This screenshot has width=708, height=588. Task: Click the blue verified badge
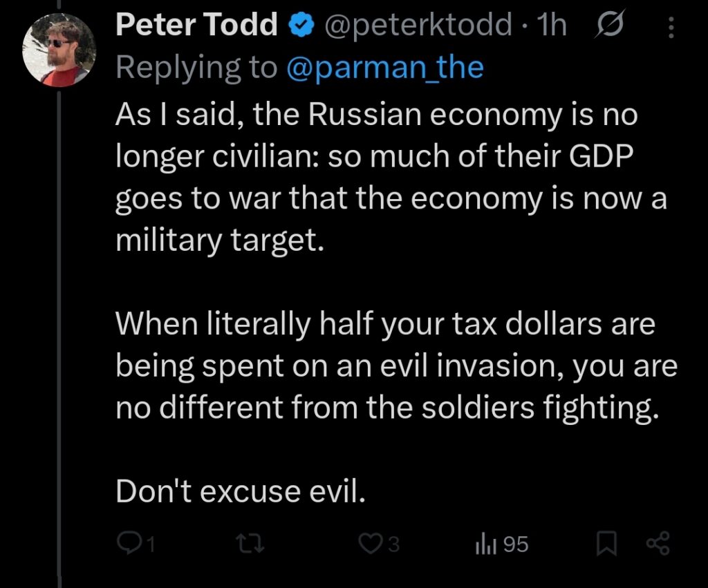point(299,26)
